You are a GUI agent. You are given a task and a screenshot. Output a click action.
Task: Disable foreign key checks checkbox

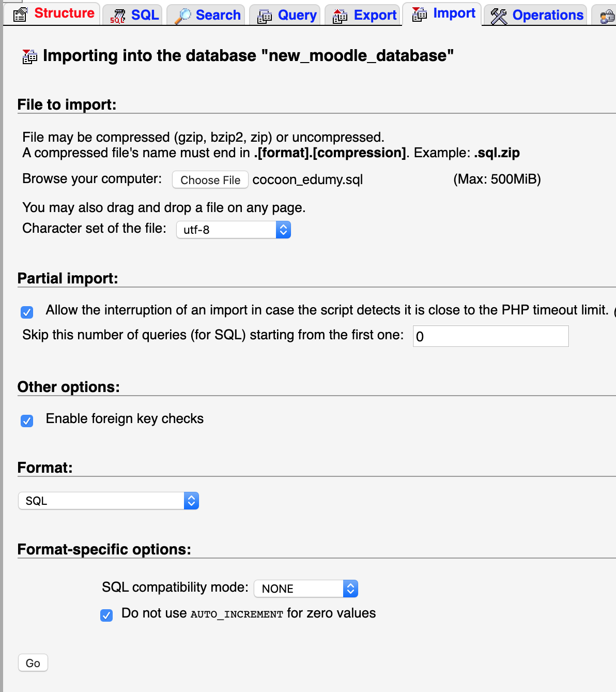[27, 420]
